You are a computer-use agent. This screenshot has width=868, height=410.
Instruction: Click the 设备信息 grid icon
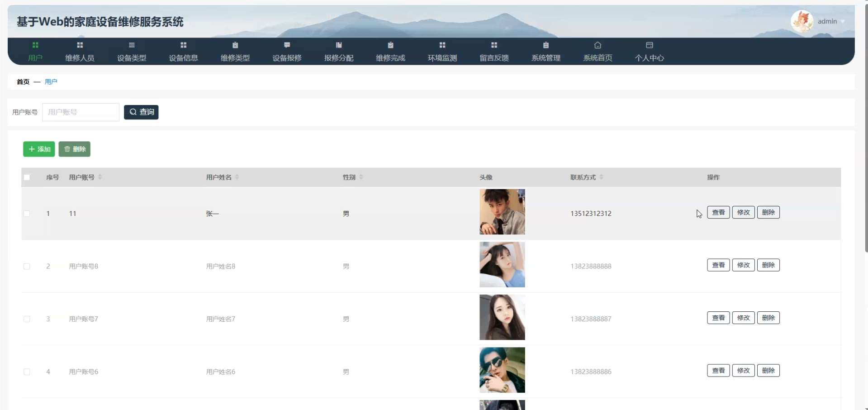(183, 45)
